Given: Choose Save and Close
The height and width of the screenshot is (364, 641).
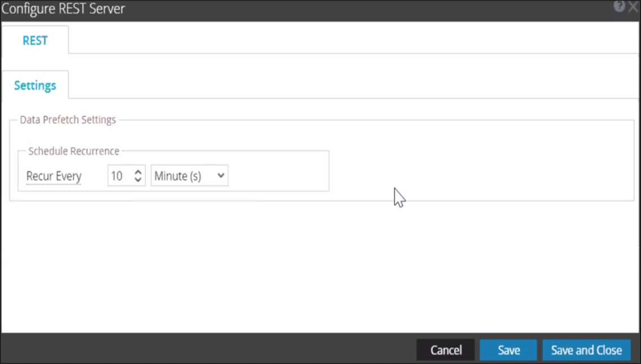Looking at the screenshot, I should [x=586, y=350].
